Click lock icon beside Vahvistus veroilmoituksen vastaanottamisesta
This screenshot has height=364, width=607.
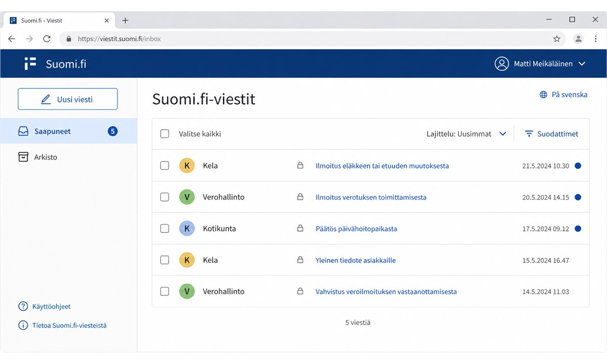pos(300,291)
